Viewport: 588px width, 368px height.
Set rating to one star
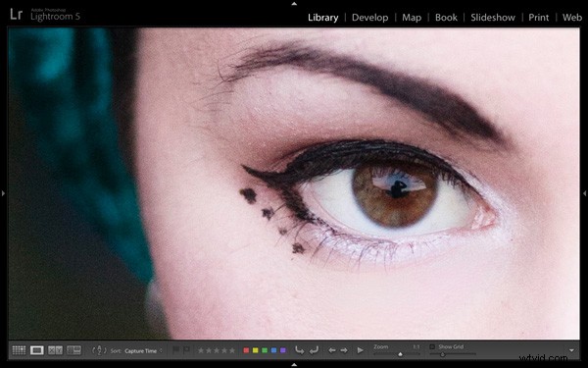tap(201, 350)
